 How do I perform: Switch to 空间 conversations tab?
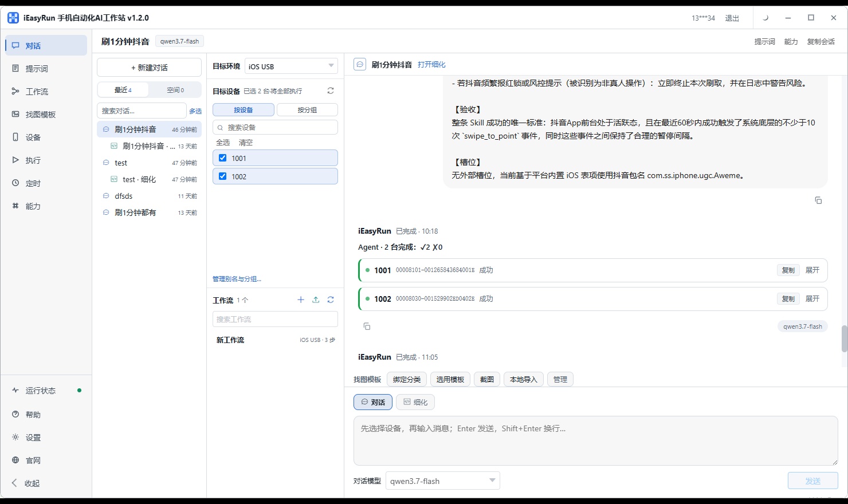[x=175, y=90]
